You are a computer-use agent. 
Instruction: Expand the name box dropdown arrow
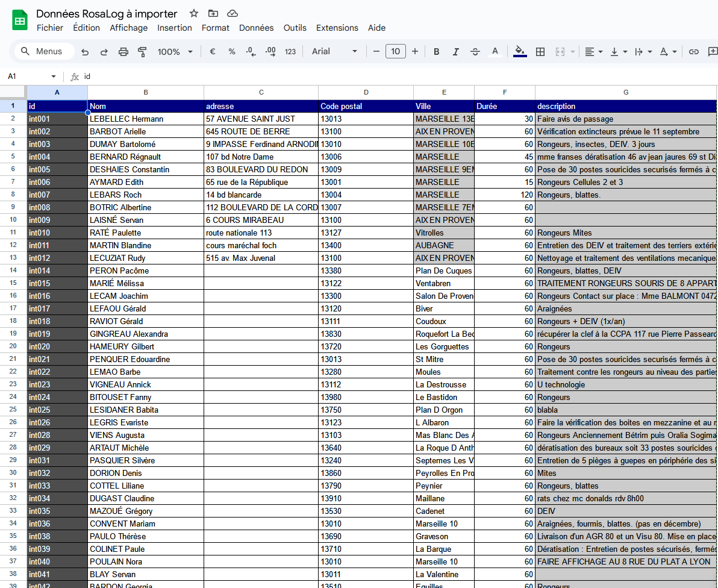54,77
